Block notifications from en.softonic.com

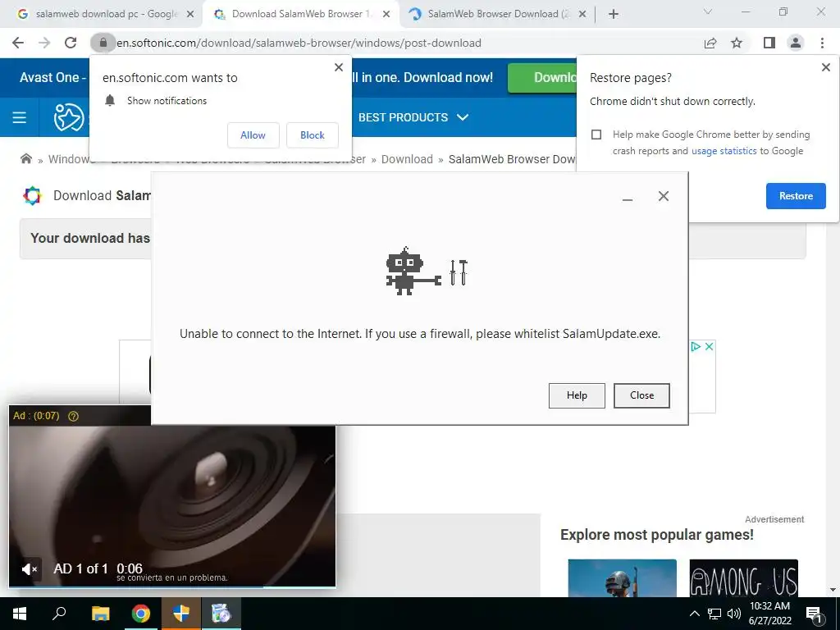tap(313, 135)
